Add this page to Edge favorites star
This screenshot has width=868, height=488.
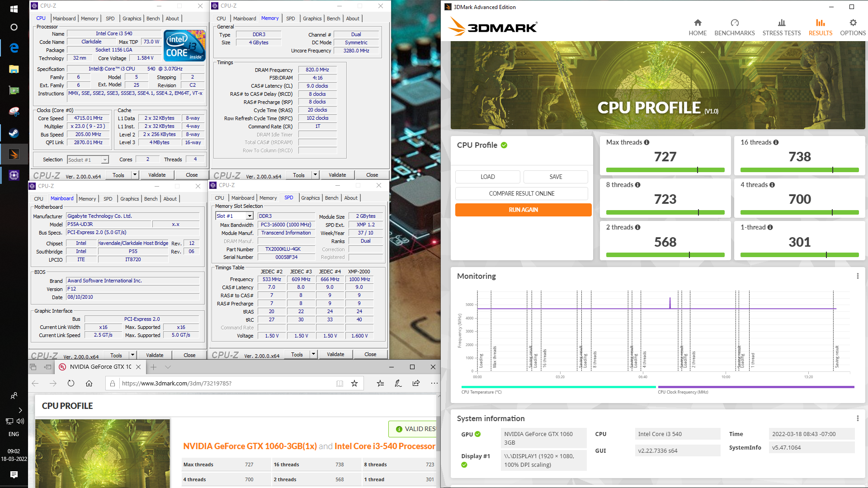point(354,383)
